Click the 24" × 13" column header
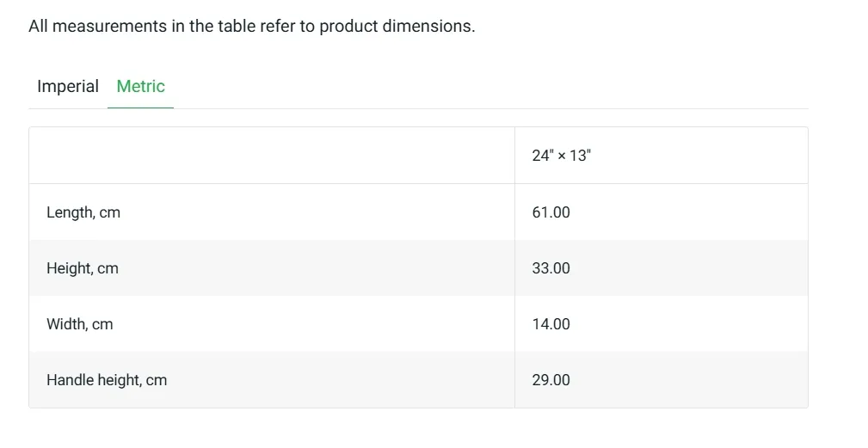The image size is (868, 448). point(562,156)
